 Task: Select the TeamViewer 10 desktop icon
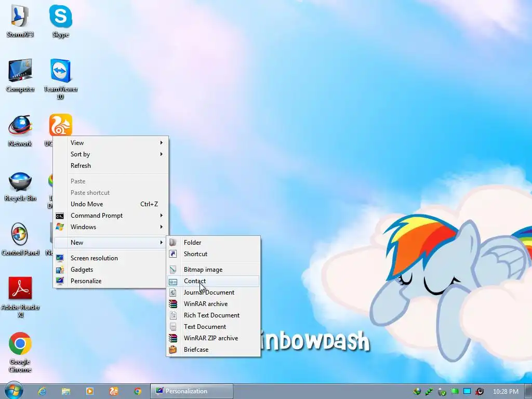[60, 79]
